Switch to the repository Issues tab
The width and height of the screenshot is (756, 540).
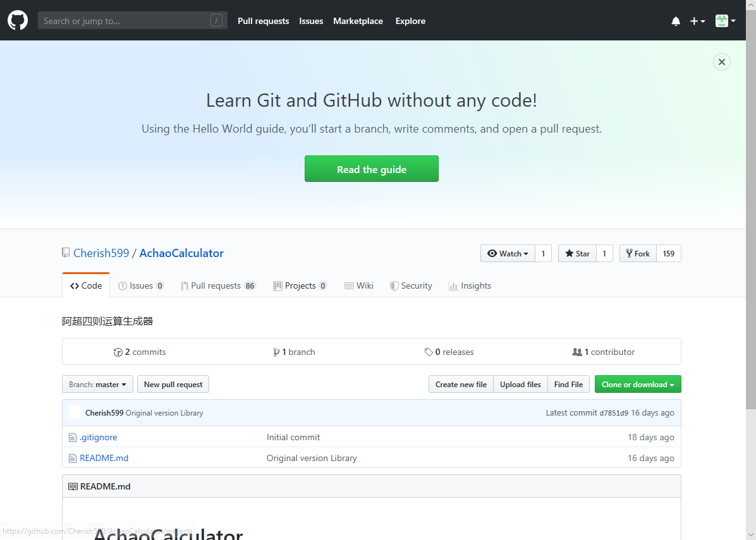[x=141, y=285]
